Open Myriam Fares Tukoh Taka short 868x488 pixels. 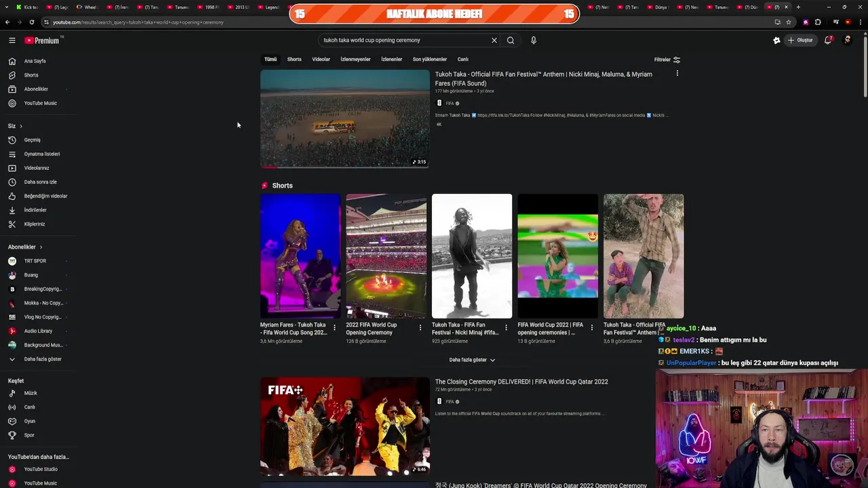[300, 256]
